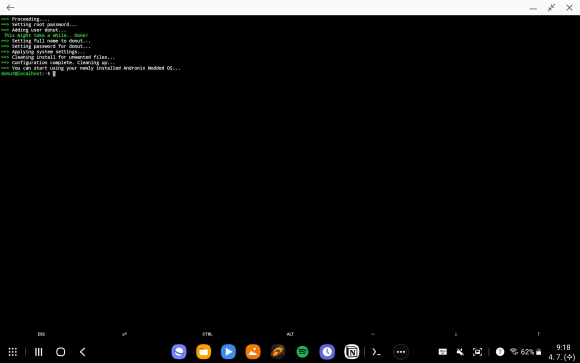This screenshot has width=580, height=363.
Task: Open the blue video player app
Action: (228, 352)
